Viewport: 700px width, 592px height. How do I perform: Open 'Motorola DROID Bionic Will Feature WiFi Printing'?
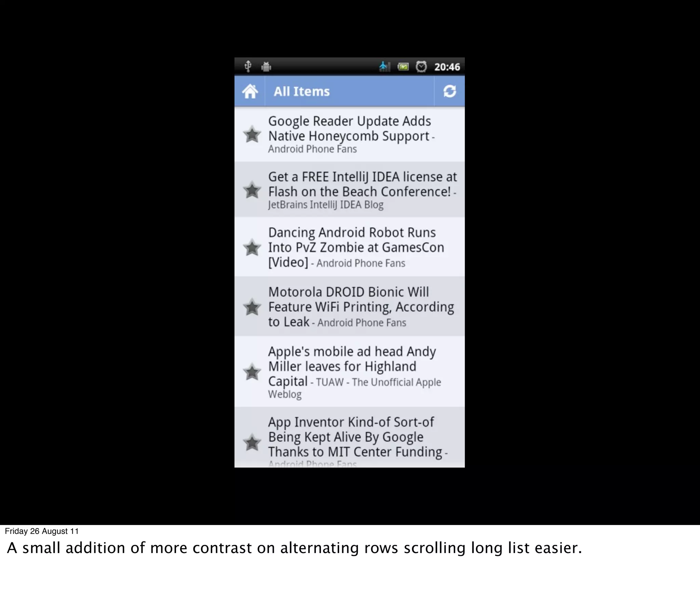tap(349, 307)
